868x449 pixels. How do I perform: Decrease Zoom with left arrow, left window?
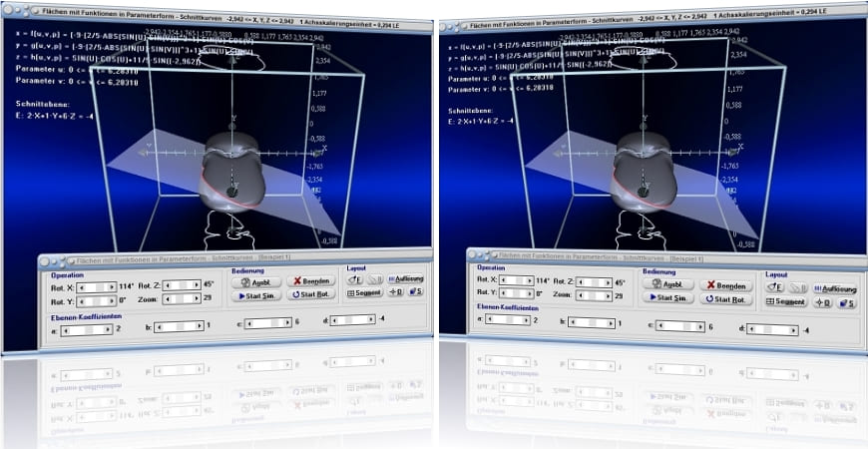(168, 298)
